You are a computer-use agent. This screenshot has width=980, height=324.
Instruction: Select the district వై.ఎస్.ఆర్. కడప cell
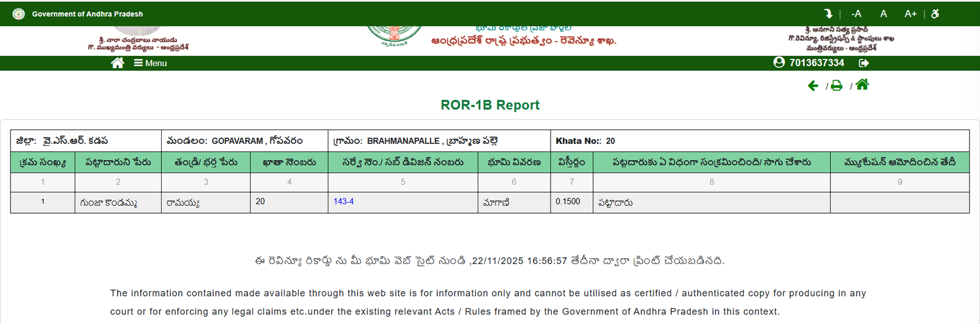pyautogui.click(x=86, y=141)
